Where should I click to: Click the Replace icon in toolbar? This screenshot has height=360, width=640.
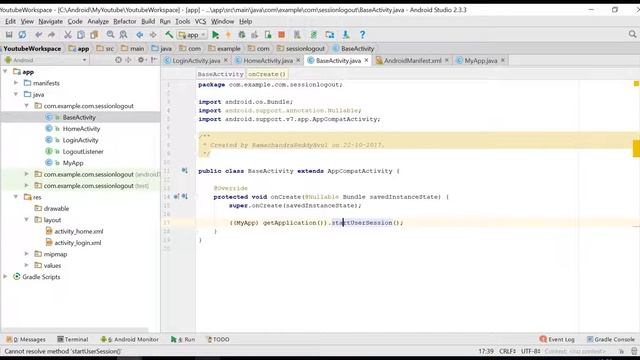point(123,35)
